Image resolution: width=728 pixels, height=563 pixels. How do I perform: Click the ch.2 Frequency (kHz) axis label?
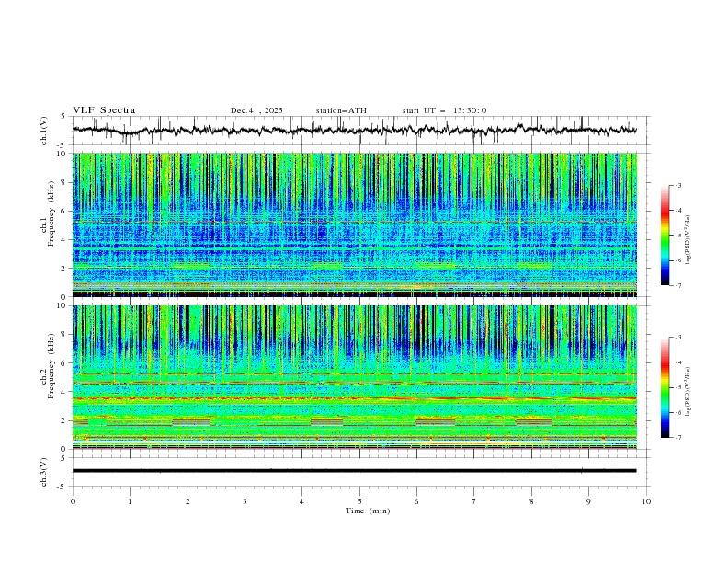click(48, 365)
